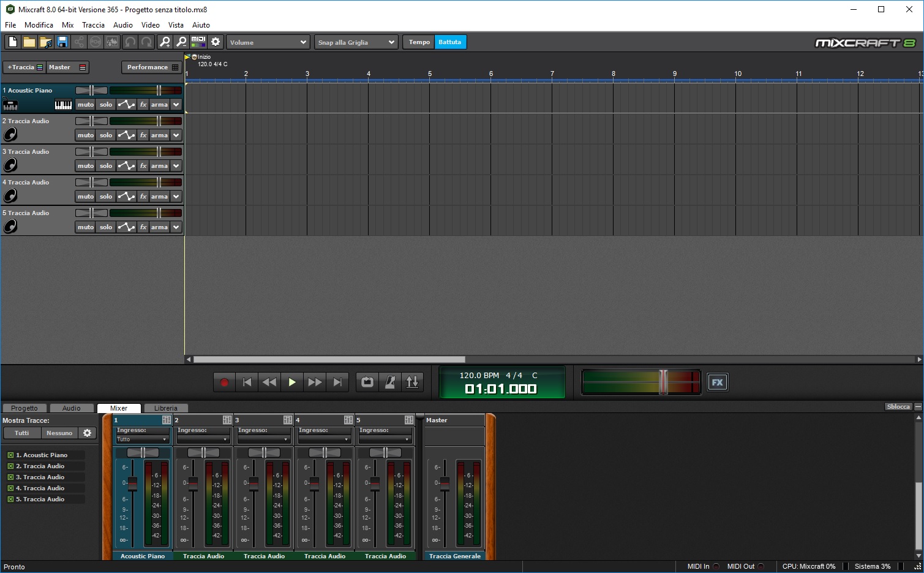The width and height of the screenshot is (924, 573).
Task: Mute track 2 Traccia Audio
Action: [86, 135]
